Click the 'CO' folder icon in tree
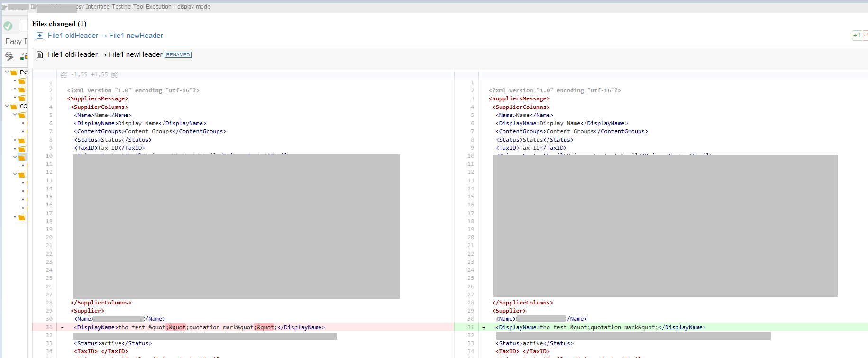Image resolution: width=868 pixels, height=358 pixels. 14,107
